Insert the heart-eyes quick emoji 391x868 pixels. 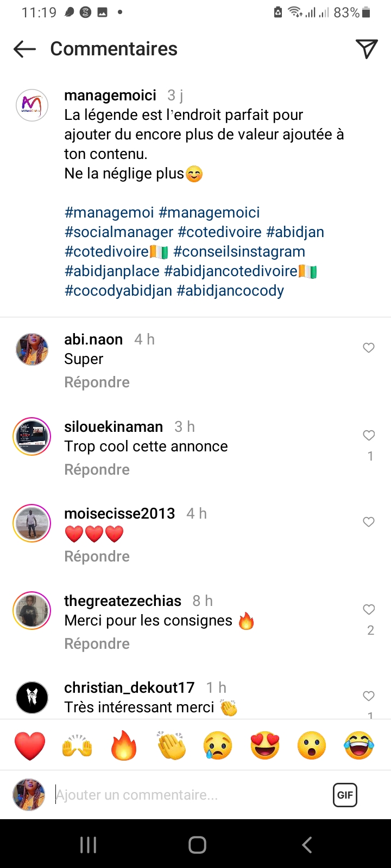[265, 745]
